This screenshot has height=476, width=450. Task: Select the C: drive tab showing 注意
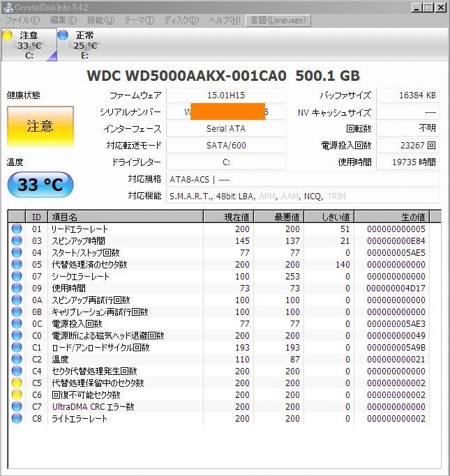[29, 45]
